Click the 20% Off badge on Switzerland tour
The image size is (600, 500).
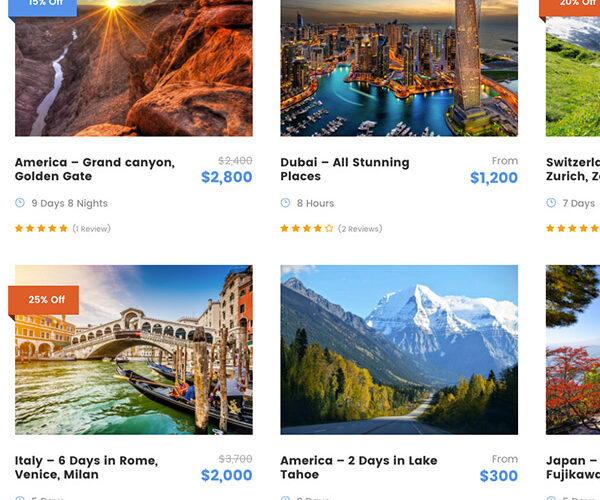click(x=577, y=4)
